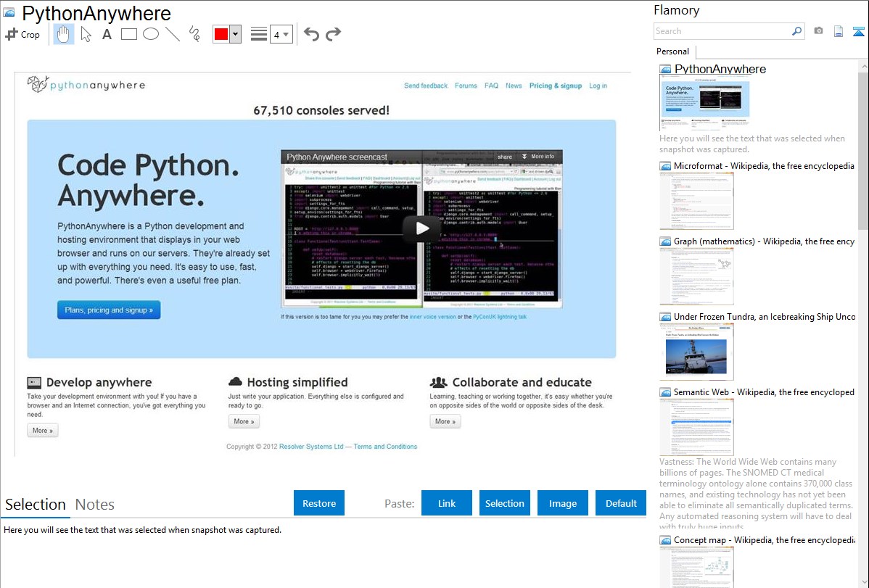Pick the ellipse drawing tool
The width and height of the screenshot is (869, 588).
tap(151, 34)
